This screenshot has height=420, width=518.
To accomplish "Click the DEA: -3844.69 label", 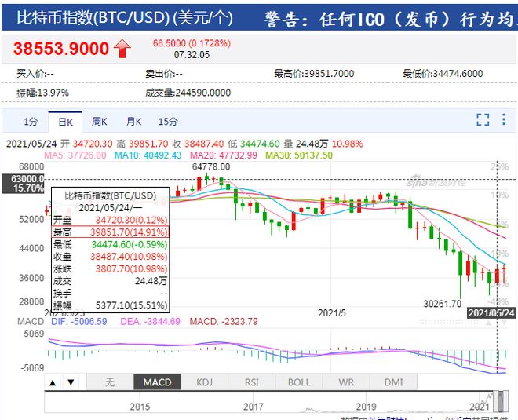I will 151,322.
